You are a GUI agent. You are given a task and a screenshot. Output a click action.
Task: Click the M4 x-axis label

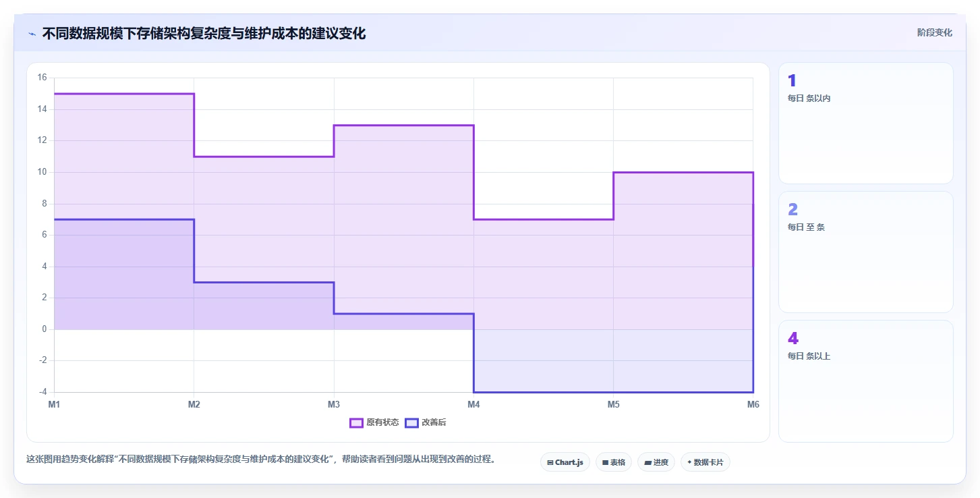[473, 404]
